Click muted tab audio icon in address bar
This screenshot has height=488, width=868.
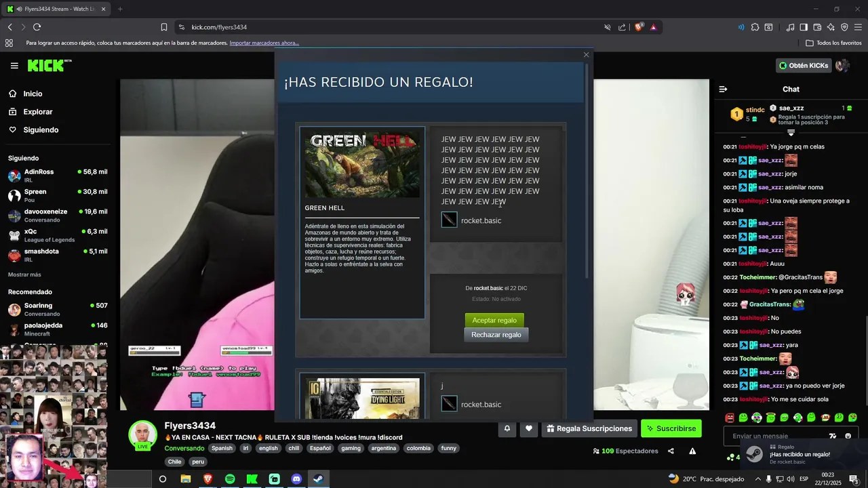(608, 27)
